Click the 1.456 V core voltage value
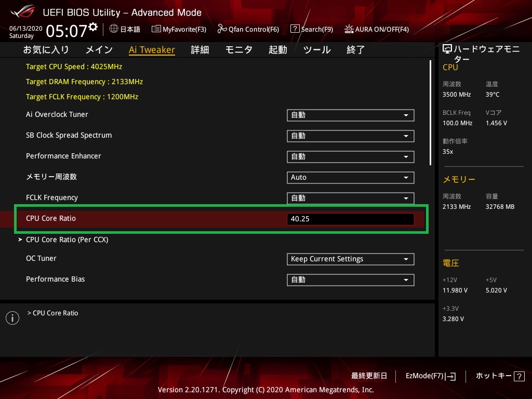Viewport: 532px width, 399px height. 496,123
